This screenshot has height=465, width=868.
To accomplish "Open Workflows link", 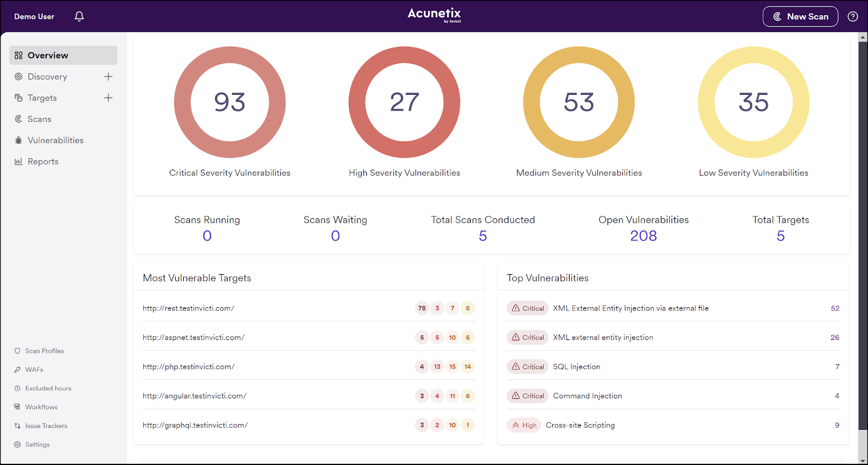I will [41, 407].
